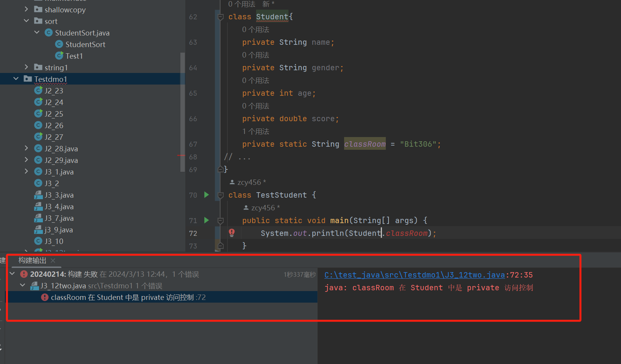
Task: Fold the main method gutter marker
Action: pyautogui.click(x=221, y=220)
